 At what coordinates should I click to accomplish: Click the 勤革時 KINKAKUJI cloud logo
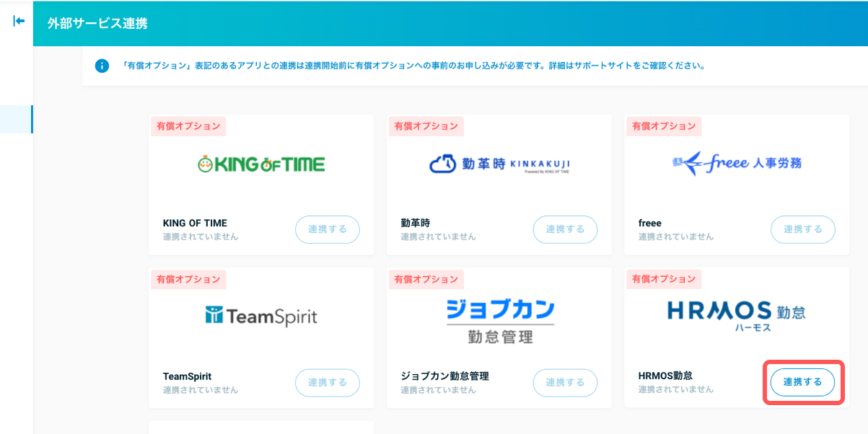point(499,165)
